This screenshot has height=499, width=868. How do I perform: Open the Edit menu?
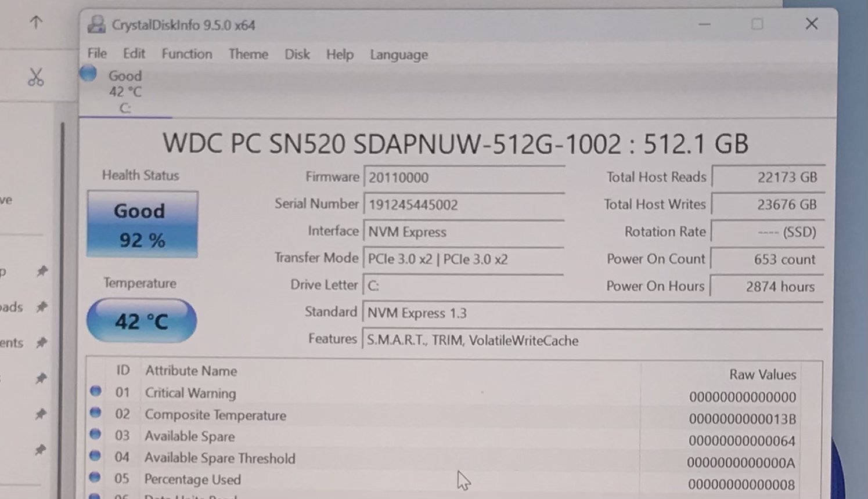134,53
